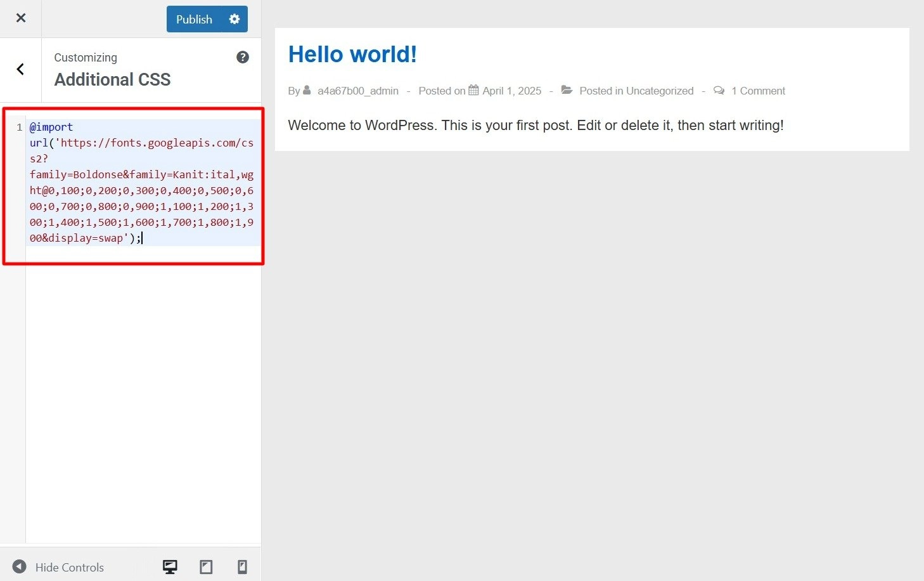Click the author person icon
This screenshot has width=924, height=581.
(x=307, y=90)
